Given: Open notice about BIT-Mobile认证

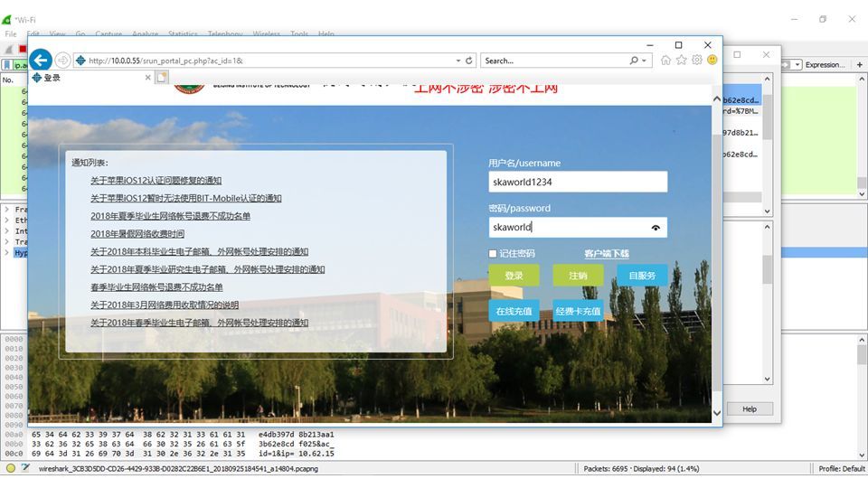Looking at the screenshot, I should 186,198.
